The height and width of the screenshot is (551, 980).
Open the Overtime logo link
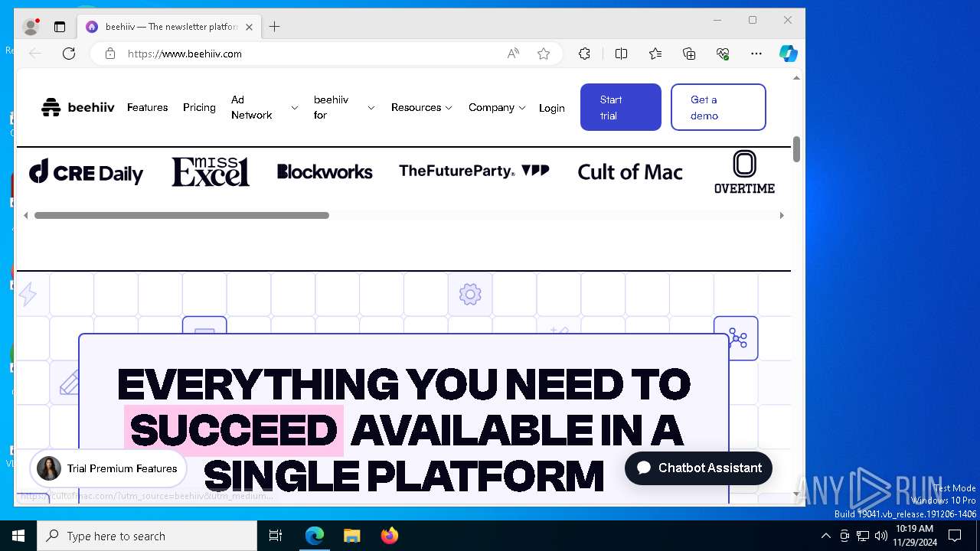coord(744,171)
